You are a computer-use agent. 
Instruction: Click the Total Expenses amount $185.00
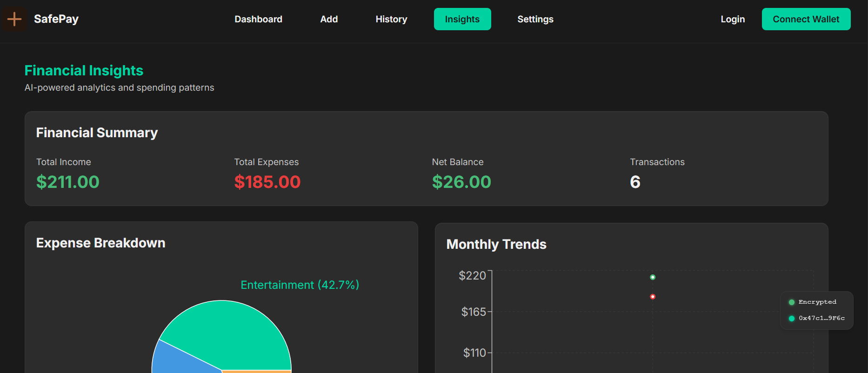coord(267,182)
